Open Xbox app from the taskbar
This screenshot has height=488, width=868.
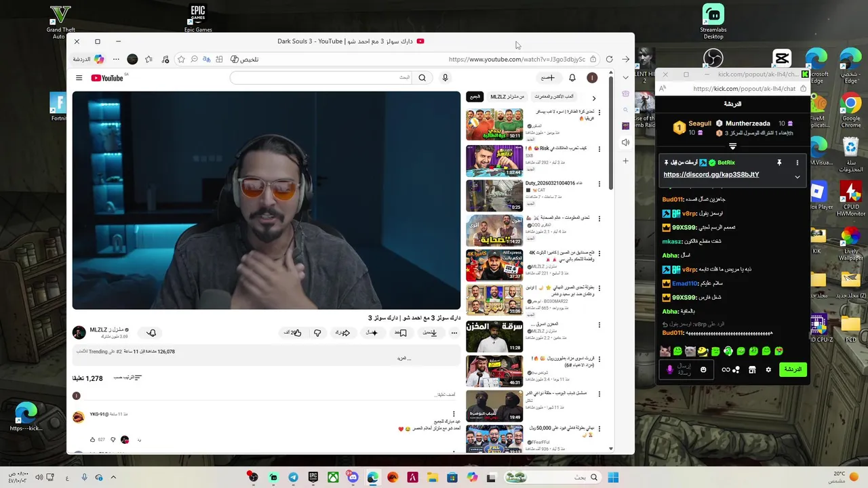pyautogui.click(x=333, y=477)
